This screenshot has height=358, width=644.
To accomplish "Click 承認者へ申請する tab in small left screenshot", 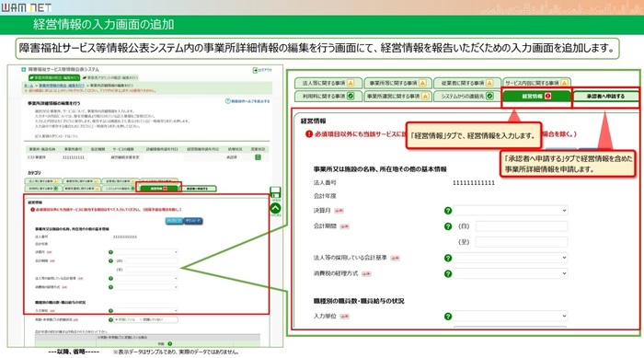I will coord(199,189).
